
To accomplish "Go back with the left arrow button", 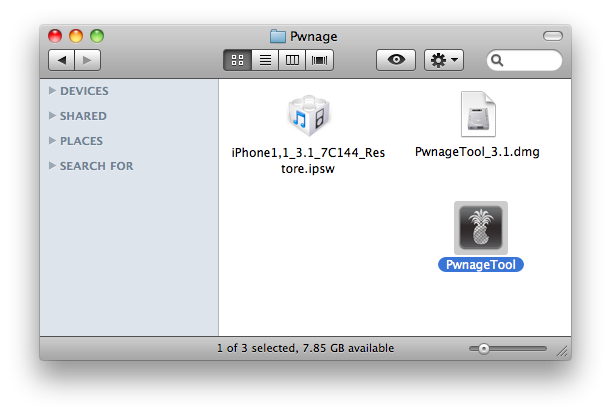I will click(x=61, y=60).
